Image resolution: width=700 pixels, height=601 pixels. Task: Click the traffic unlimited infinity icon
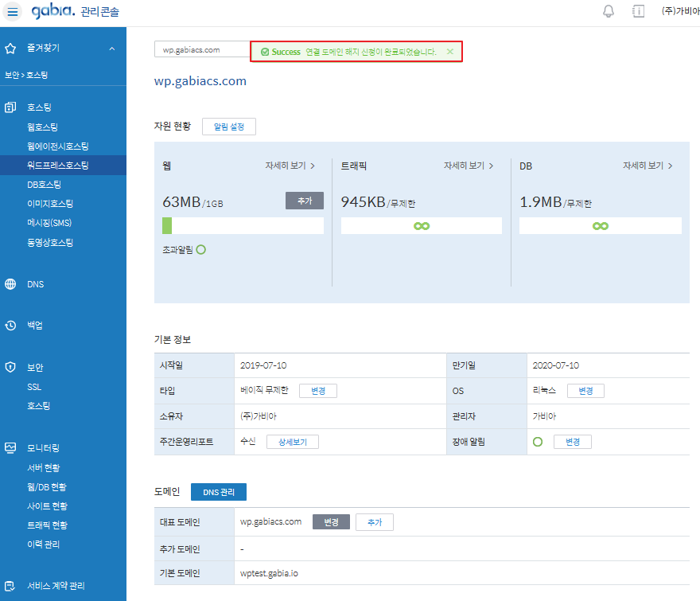(422, 226)
